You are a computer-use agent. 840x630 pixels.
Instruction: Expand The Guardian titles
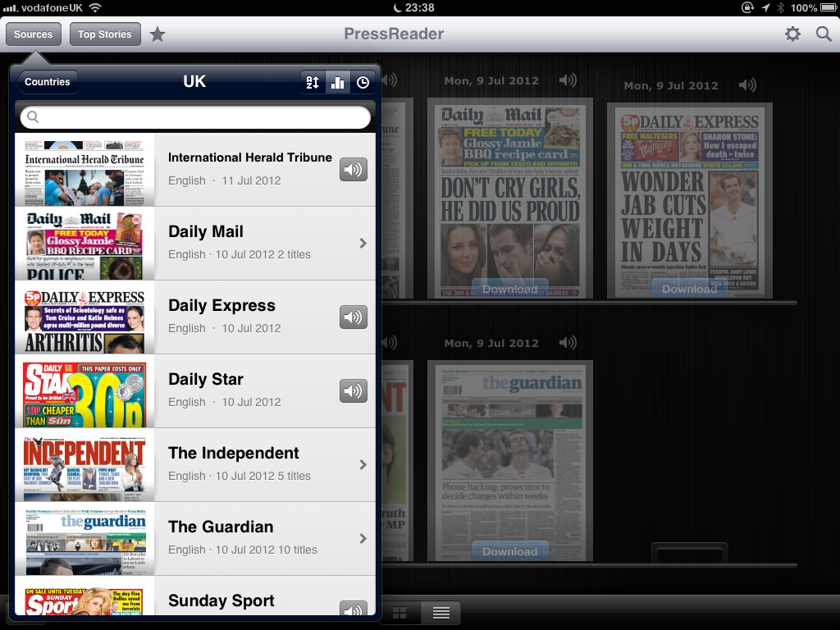click(363, 539)
